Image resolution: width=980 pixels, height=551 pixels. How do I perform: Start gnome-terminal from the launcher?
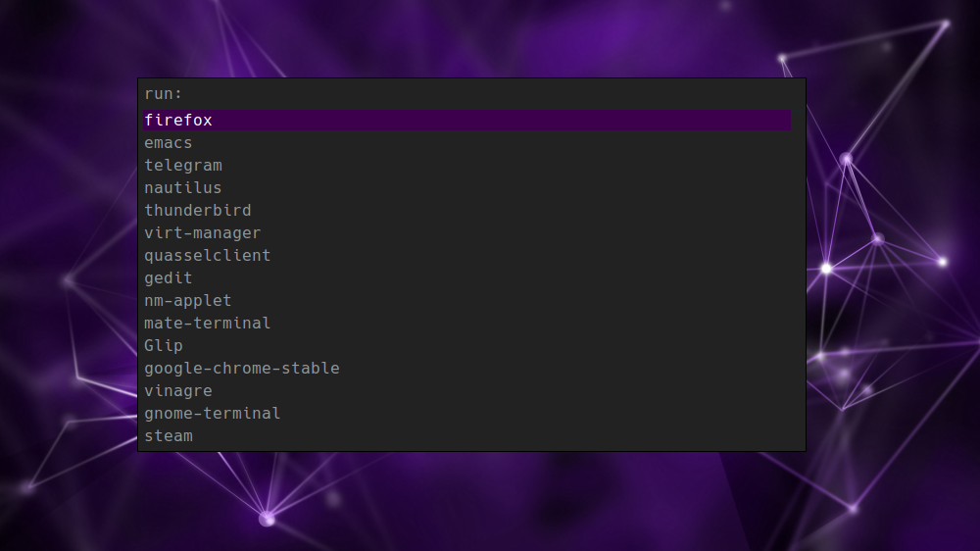click(x=213, y=414)
